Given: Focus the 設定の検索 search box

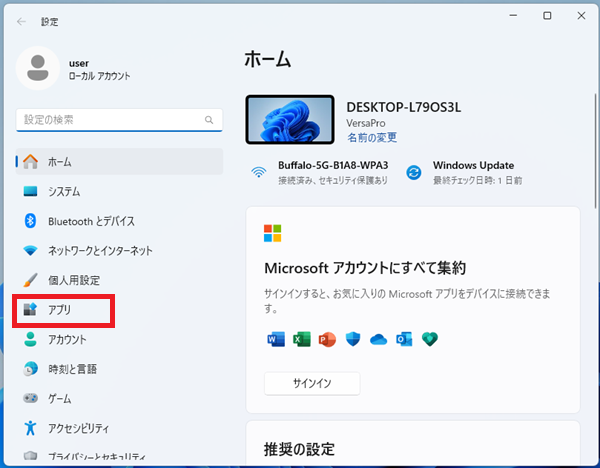Looking at the screenshot, I should click(x=119, y=120).
